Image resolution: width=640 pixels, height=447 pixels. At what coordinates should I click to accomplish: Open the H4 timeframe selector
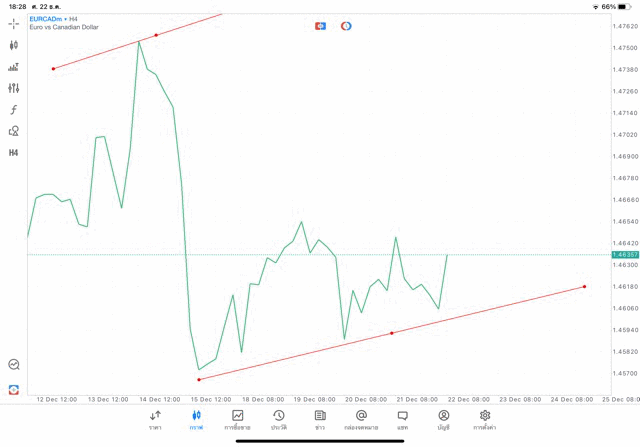pyautogui.click(x=14, y=153)
